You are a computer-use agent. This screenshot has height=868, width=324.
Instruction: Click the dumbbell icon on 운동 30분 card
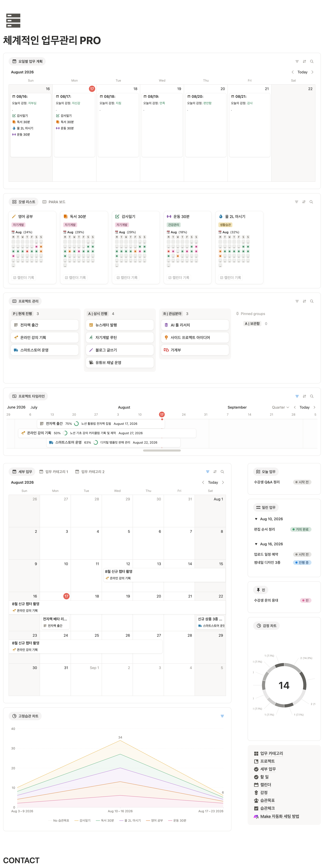pyautogui.click(x=169, y=217)
